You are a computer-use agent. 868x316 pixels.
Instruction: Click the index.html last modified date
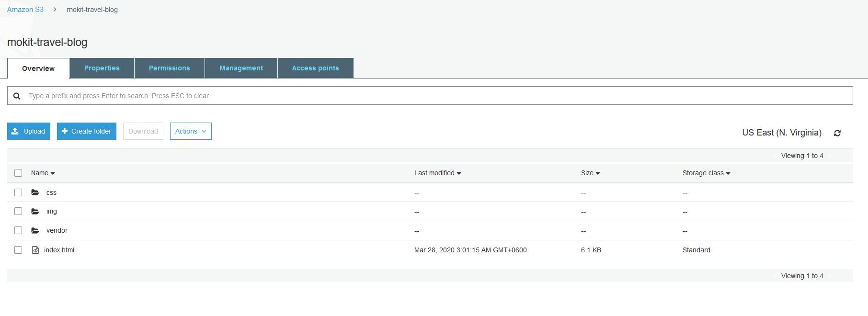[x=470, y=250]
